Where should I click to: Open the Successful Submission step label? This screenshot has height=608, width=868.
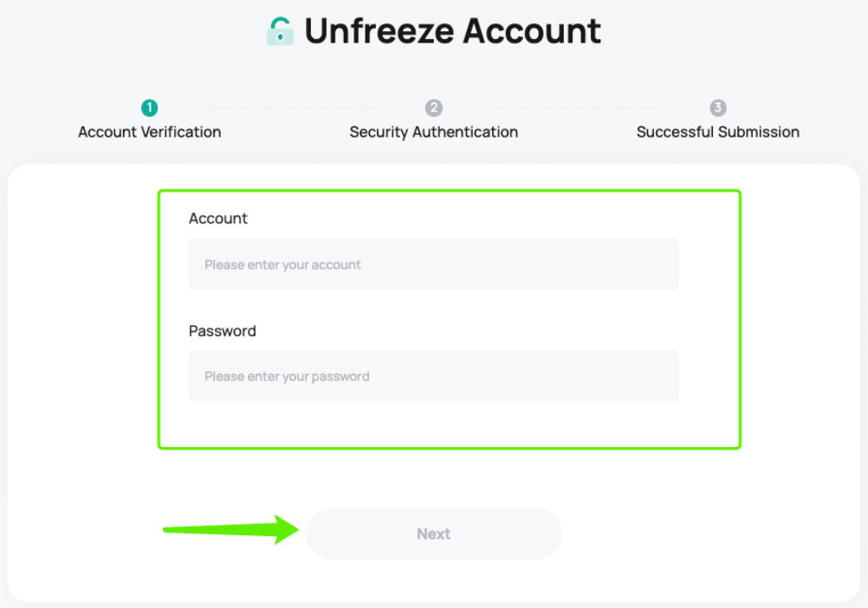pos(718,132)
